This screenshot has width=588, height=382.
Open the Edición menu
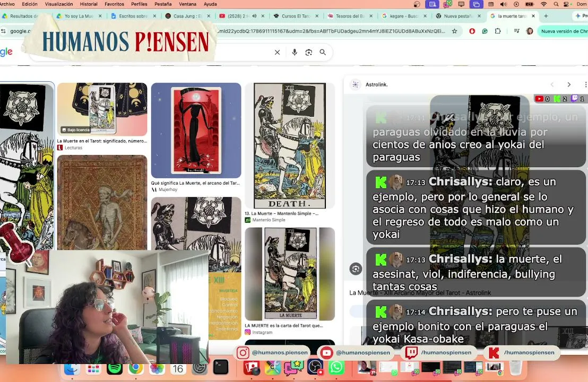(x=30, y=4)
